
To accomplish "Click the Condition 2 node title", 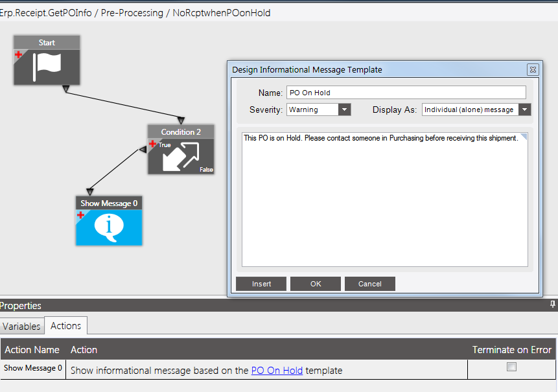I will tap(181, 132).
